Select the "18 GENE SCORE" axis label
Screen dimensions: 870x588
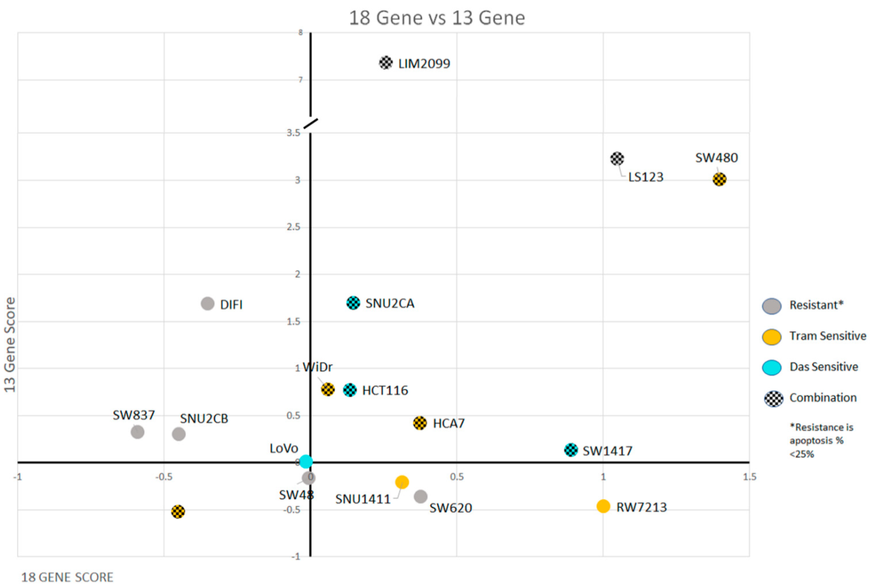67,577
